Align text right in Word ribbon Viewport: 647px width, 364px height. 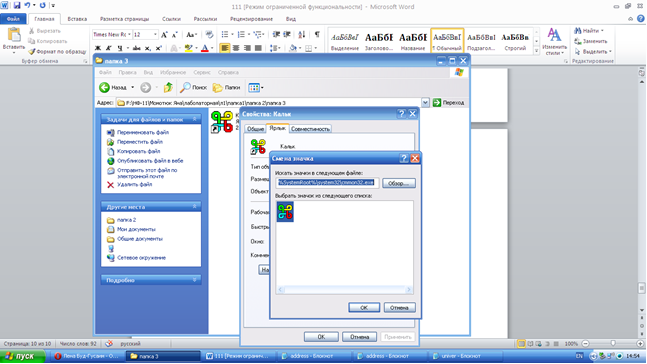(x=247, y=48)
